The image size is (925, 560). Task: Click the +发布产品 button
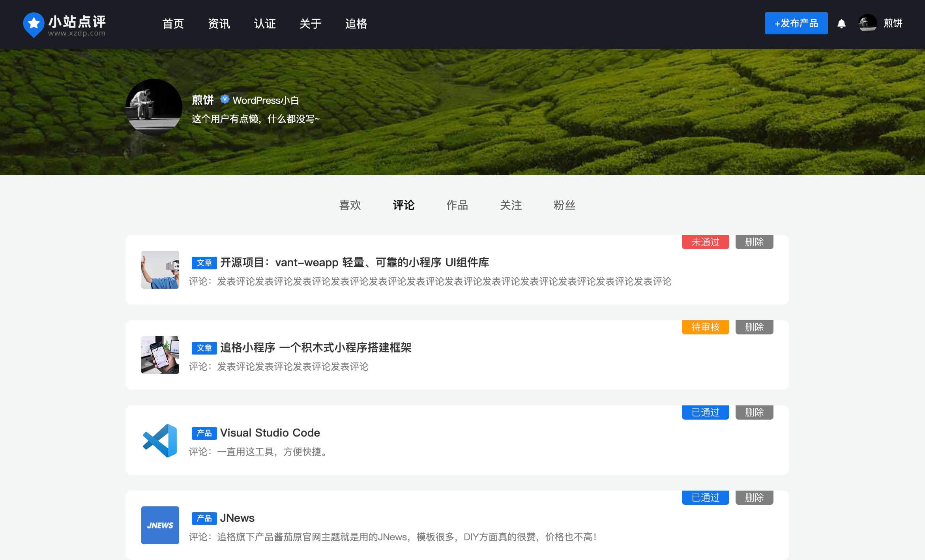796,23
